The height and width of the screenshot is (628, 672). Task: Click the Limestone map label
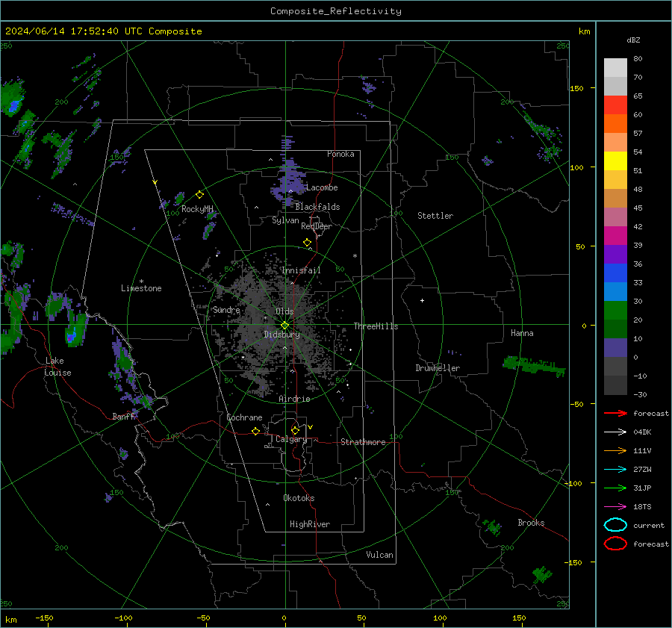coord(141,288)
